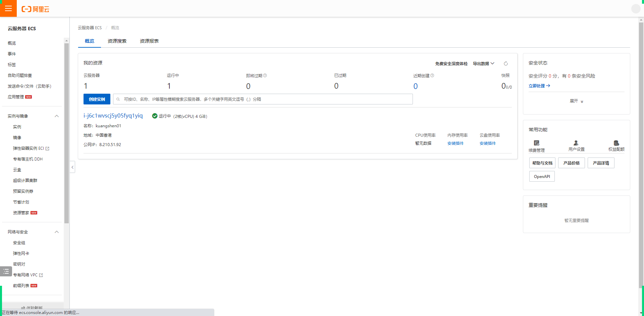
Task: Switch to the 资源搜索 tab
Action: point(117,41)
